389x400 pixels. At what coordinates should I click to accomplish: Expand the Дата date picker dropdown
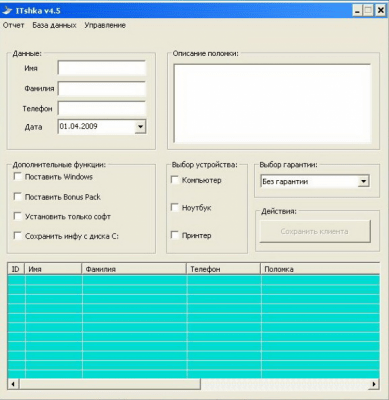(140, 127)
